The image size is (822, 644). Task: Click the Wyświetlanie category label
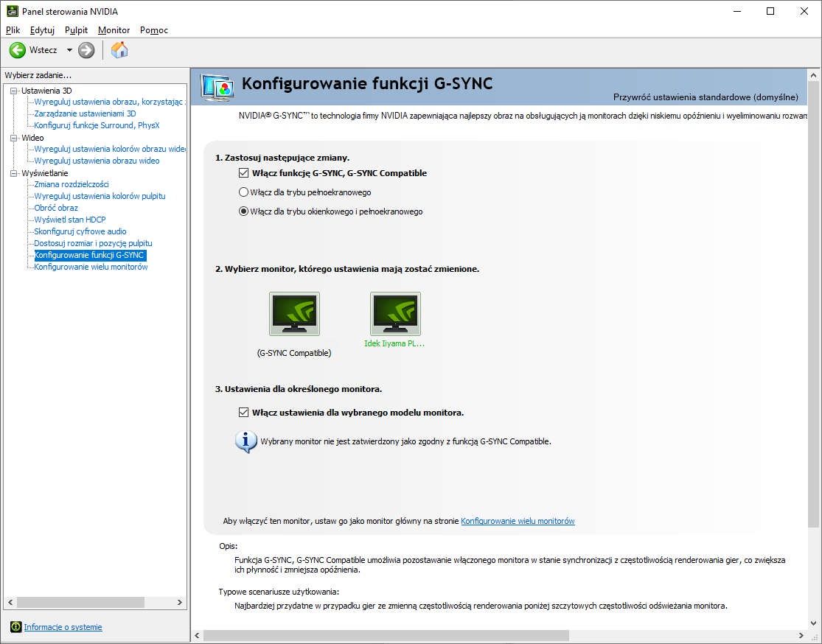click(x=44, y=173)
